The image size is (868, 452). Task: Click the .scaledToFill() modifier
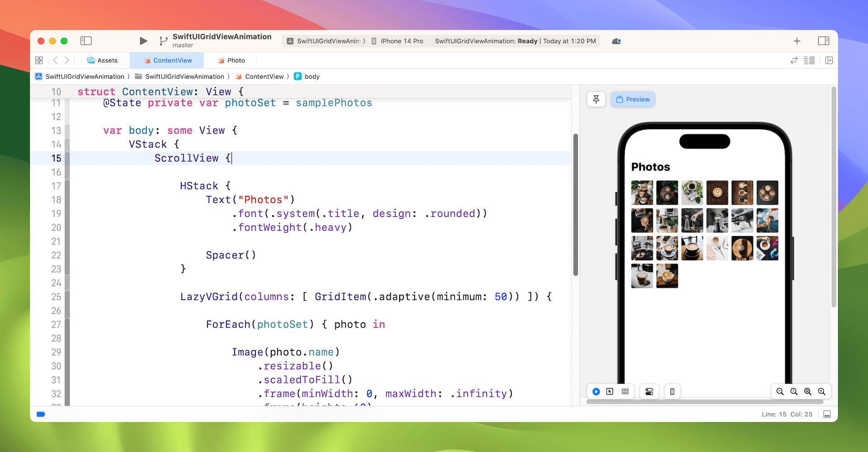pos(305,380)
